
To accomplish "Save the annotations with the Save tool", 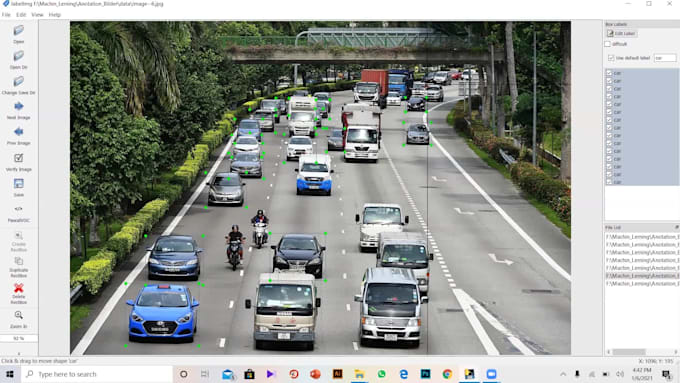I will (19, 187).
